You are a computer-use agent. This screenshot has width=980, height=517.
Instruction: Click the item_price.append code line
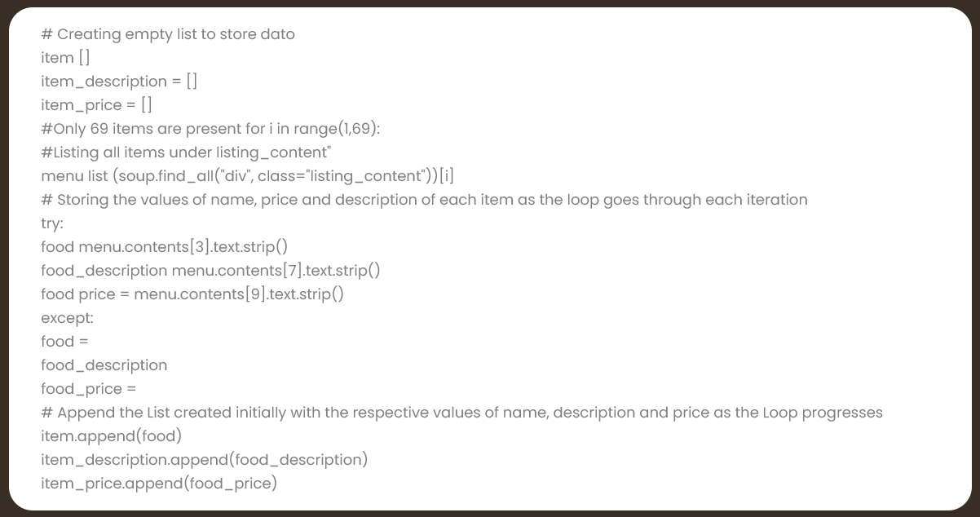pyautogui.click(x=159, y=484)
